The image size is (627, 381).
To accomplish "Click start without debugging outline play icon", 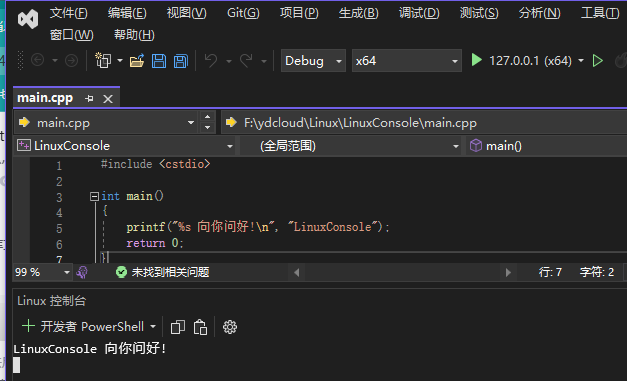I will coord(598,61).
